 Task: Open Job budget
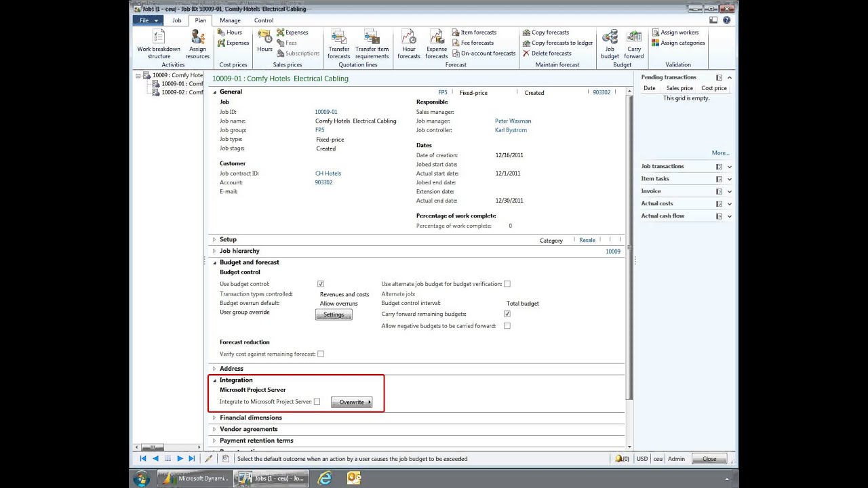click(x=610, y=45)
